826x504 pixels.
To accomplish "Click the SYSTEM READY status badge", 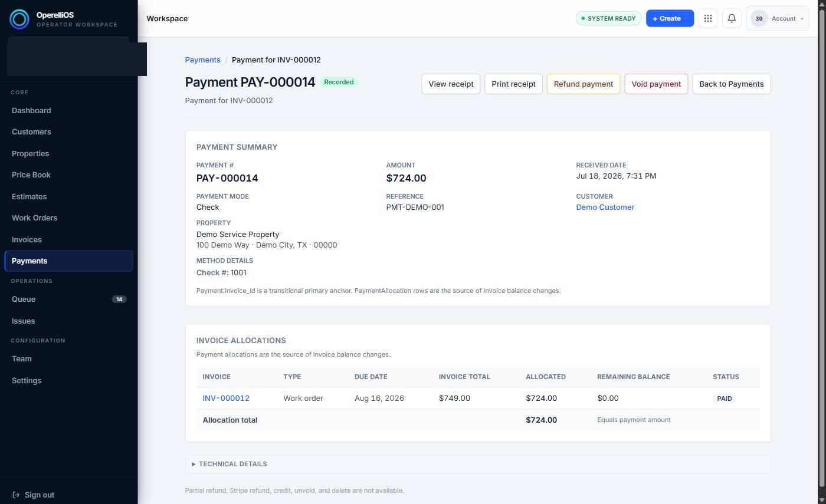I will tap(608, 18).
